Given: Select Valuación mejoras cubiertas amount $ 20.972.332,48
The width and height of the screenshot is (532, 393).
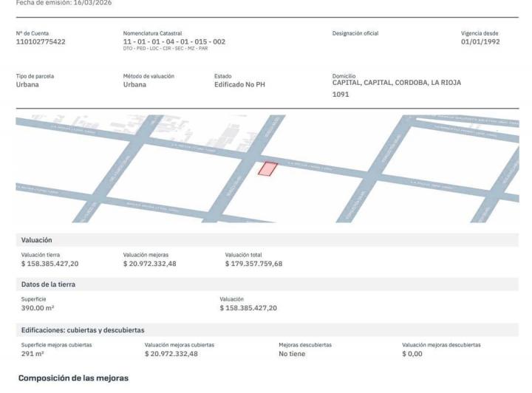Looking at the screenshot, I should coord(171,354).
